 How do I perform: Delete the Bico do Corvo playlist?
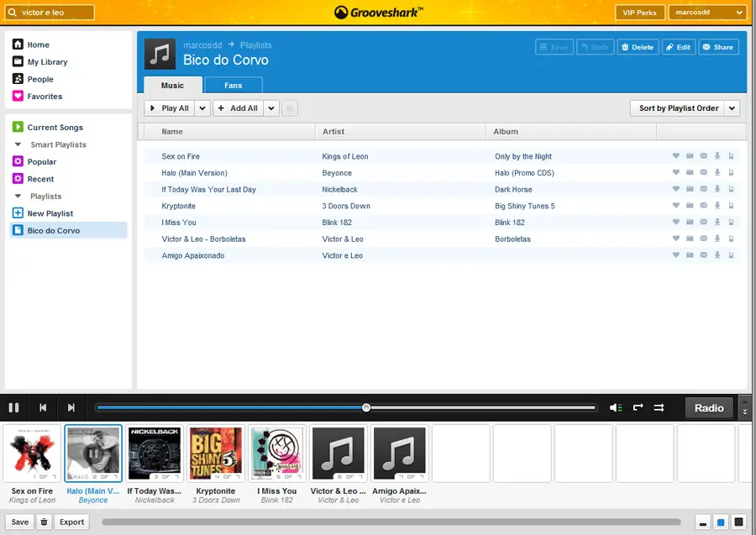(638, 47)
